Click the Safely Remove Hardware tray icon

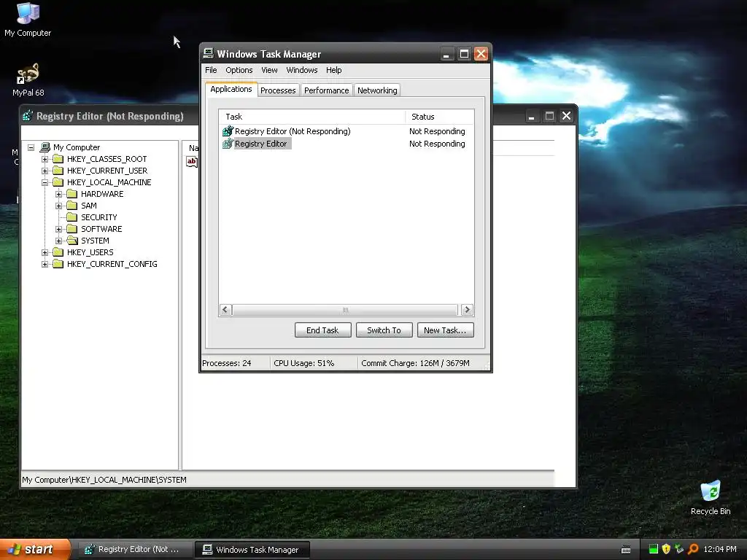[679, 549]
